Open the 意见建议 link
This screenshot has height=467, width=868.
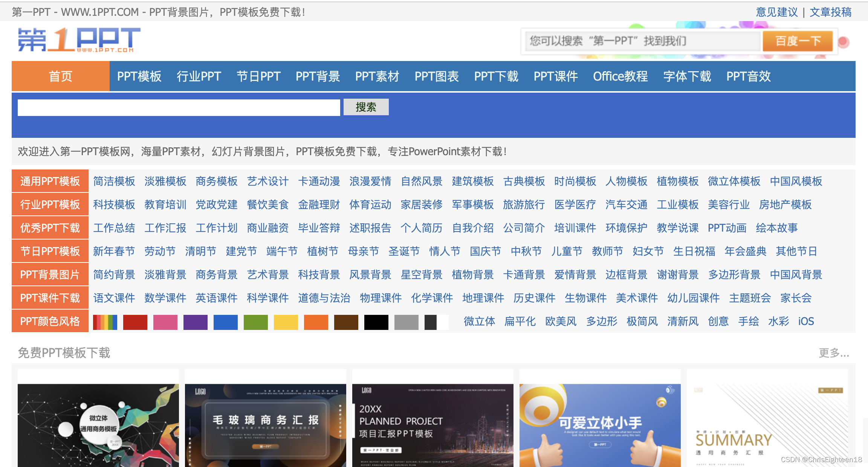tap(776, 12)
